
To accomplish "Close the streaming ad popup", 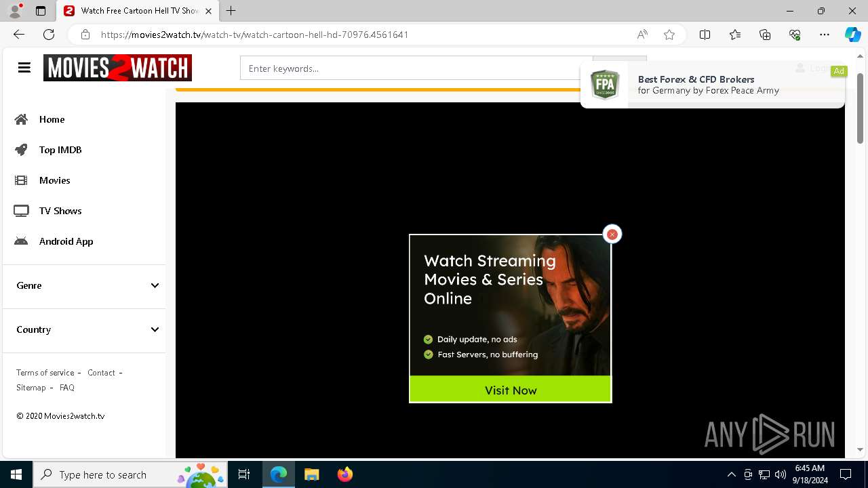I will tap(612, 234).
